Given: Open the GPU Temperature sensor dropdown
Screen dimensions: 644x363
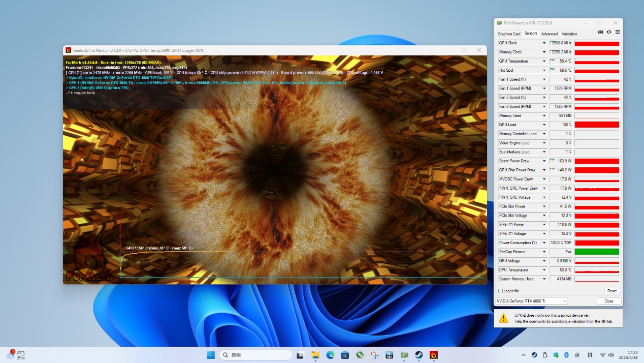Looking at the screenshot, I should pyautogui.click(x=544, y=62).
